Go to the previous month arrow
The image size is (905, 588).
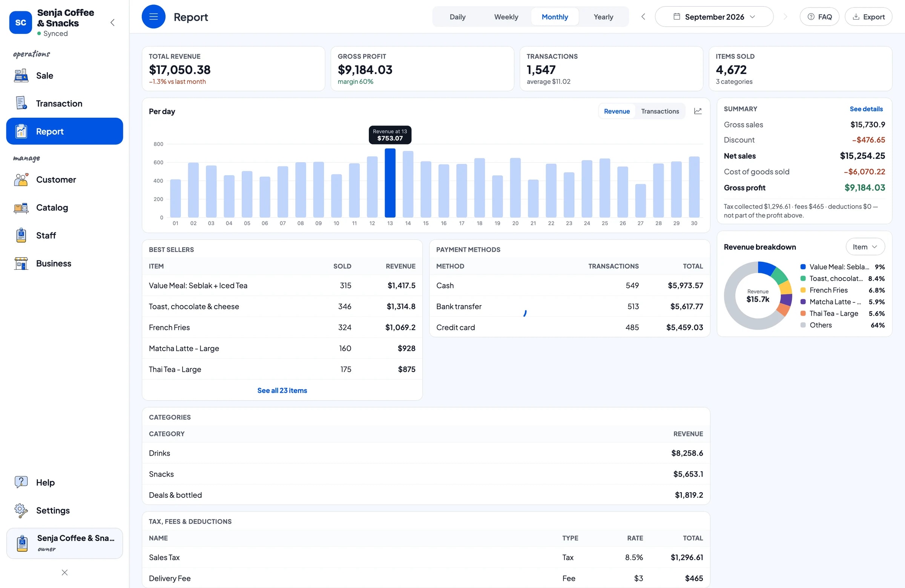643,17
